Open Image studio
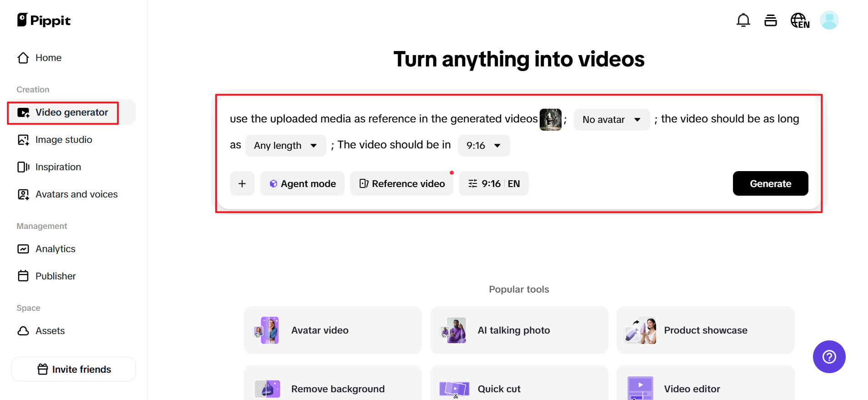The image size is (868, 400). pyautogui.click(x=73, y=140)
